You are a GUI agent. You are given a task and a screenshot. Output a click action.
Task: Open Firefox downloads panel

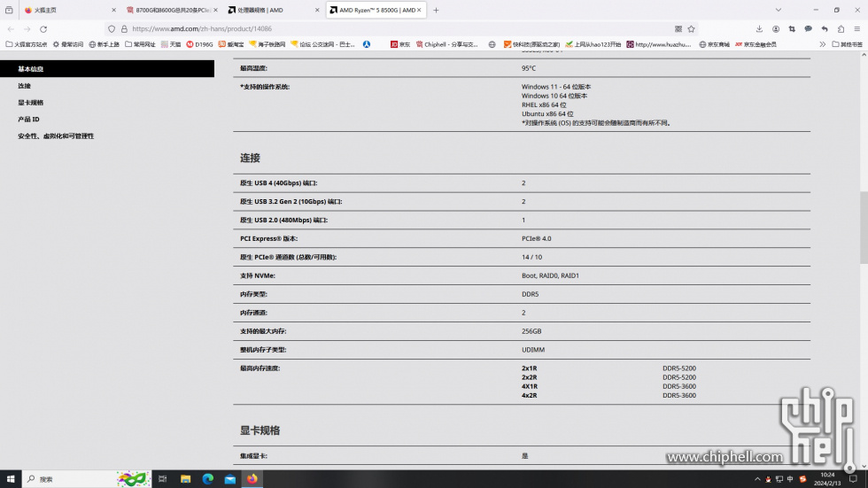coord(760,28)
